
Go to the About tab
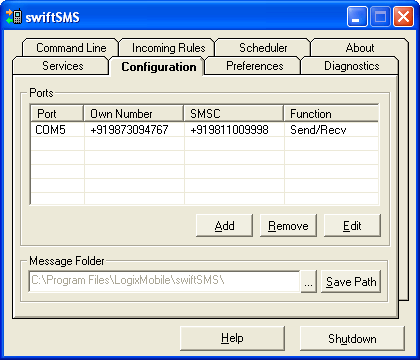coord(360,48)
